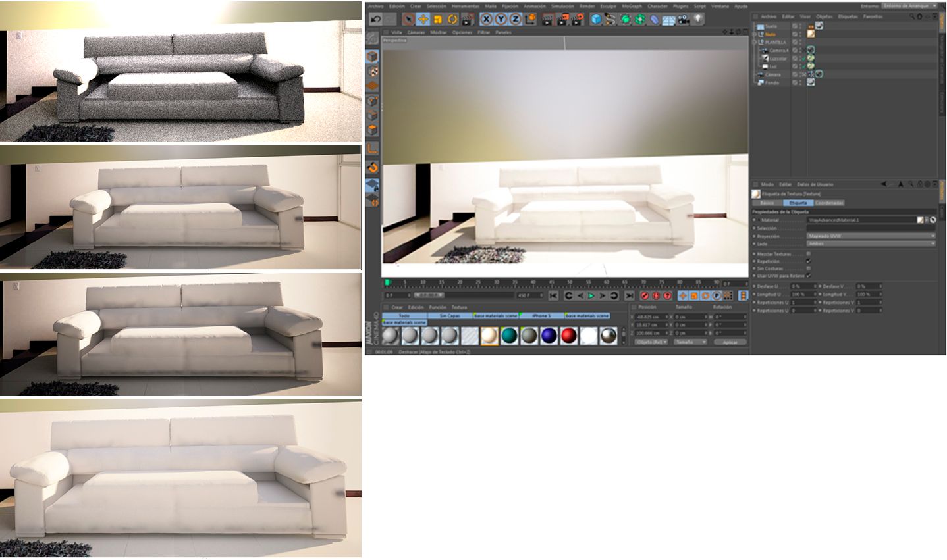Image resolution: width=947 pixels, height=560 pixels.
Task: Open the spline pen tool icon
Action: [x=610, y=19]
